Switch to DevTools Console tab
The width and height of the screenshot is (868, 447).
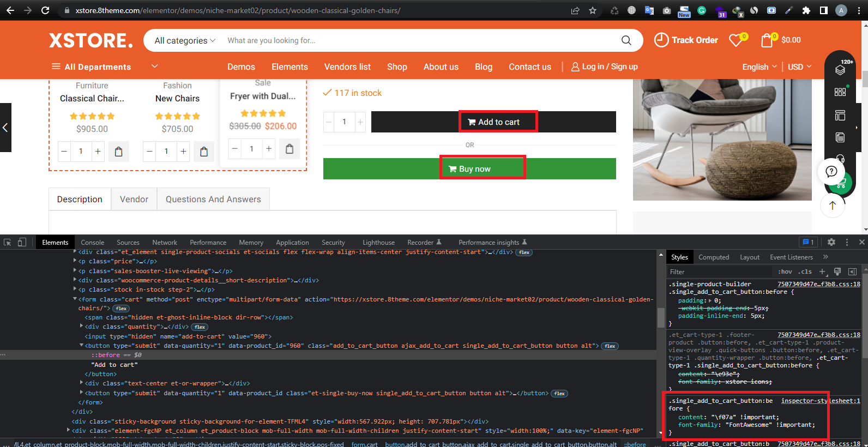coord(92,243)
